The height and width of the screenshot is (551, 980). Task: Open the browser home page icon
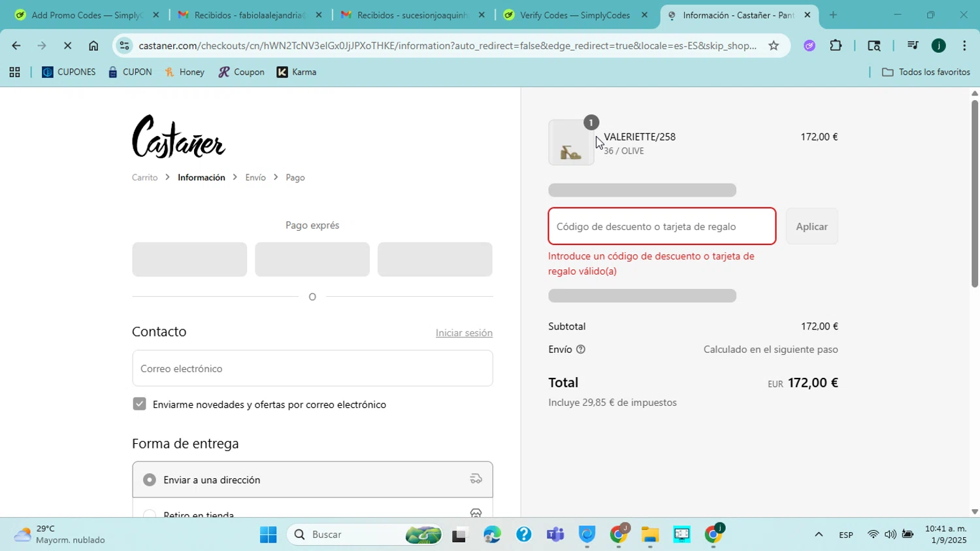[93, 46]
